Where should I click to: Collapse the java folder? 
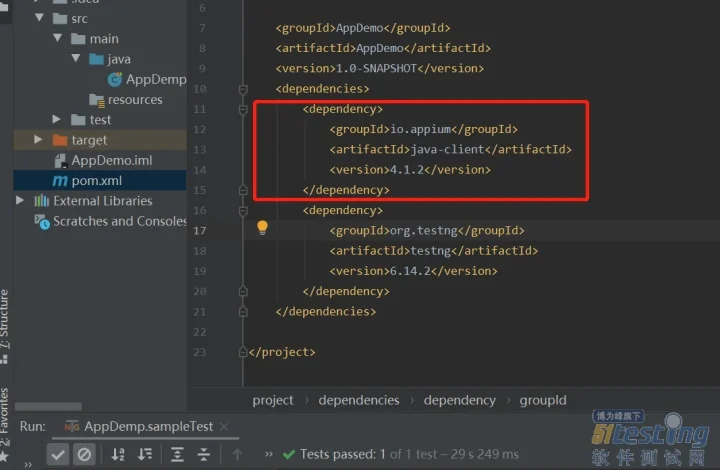tap(76, 58)
